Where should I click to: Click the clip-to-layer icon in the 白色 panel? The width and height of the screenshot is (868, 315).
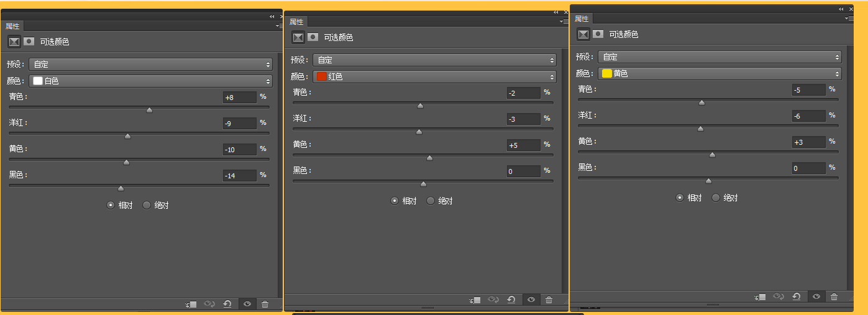click(x=191, y=304)
